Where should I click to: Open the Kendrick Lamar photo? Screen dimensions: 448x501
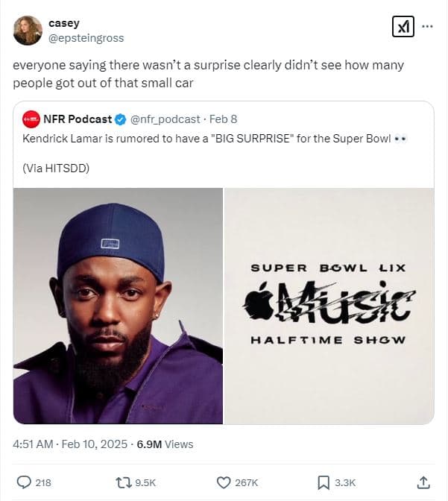pyautogui.click(x=119, y=306)
